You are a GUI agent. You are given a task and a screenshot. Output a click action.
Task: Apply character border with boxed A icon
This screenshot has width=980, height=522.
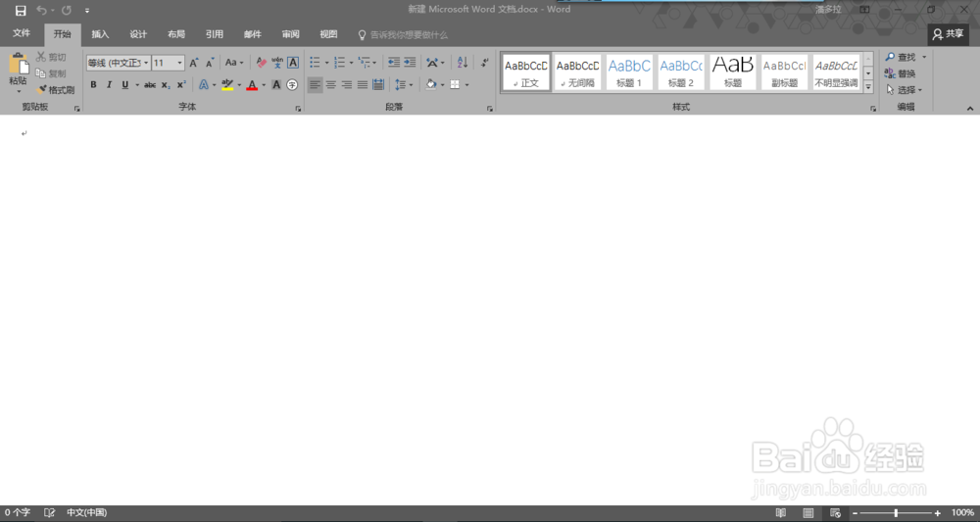[x=292, y=63]
